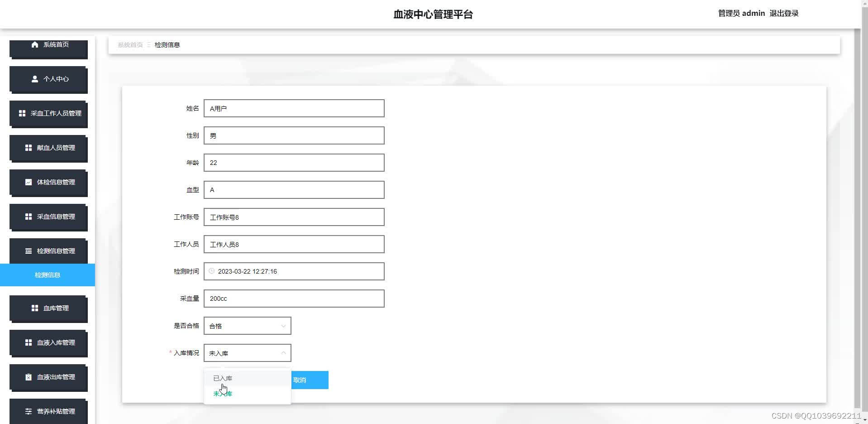This screenshot has height=424, width=868.
Task: Click the arrow of 是否合格 dropdown
Action: tap(283, 326)
